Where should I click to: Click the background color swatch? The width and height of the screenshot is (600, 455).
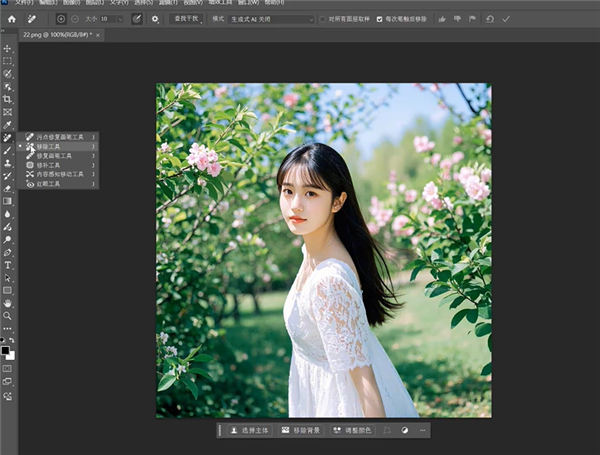pos(11,356)
